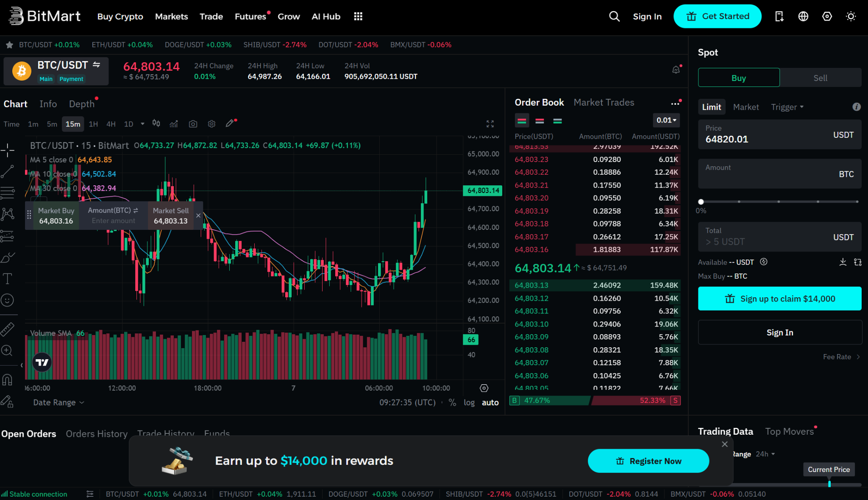The width and height of the screenshot is (868, 500).
Task: Open the Buy Crypto menu
Action: (x=120, y=17)
